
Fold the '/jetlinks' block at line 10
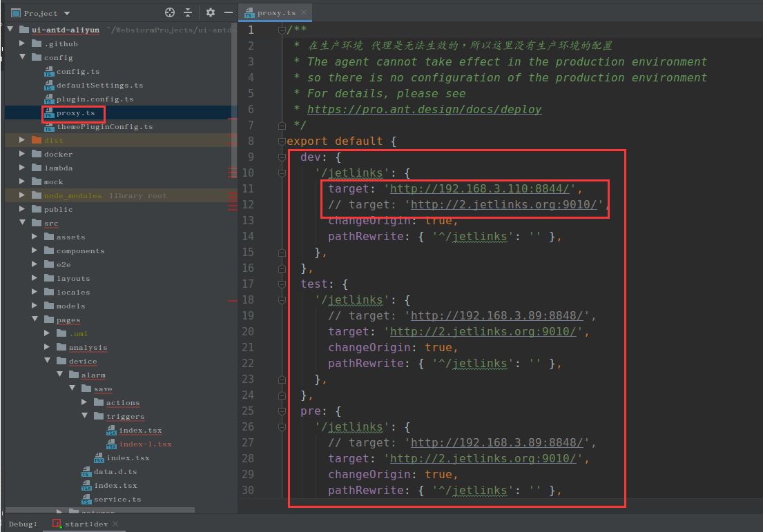tap(281, 173)
